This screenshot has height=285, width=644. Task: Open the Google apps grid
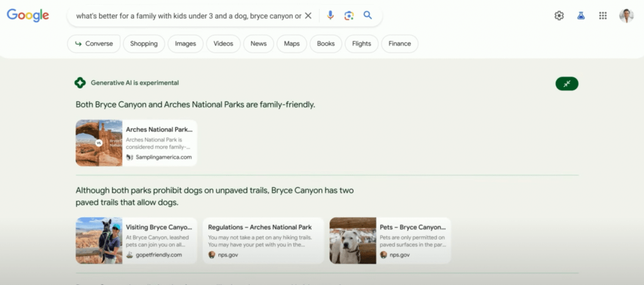[x=602, y=16]
